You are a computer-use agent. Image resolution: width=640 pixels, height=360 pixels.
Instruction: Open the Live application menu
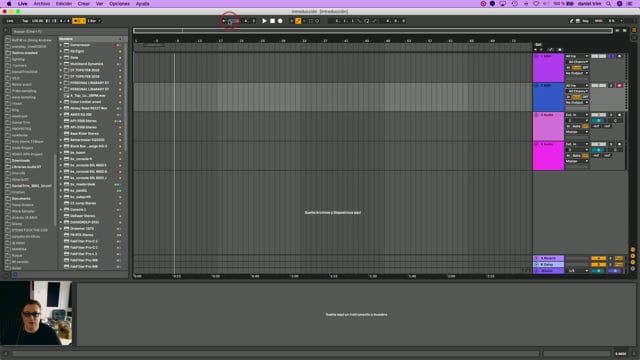tap(22, 4)
